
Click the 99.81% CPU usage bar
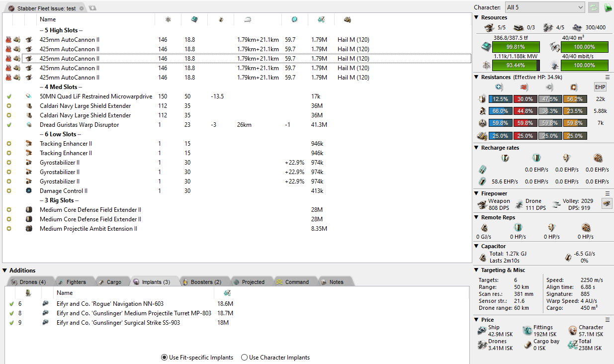point(515,47)
